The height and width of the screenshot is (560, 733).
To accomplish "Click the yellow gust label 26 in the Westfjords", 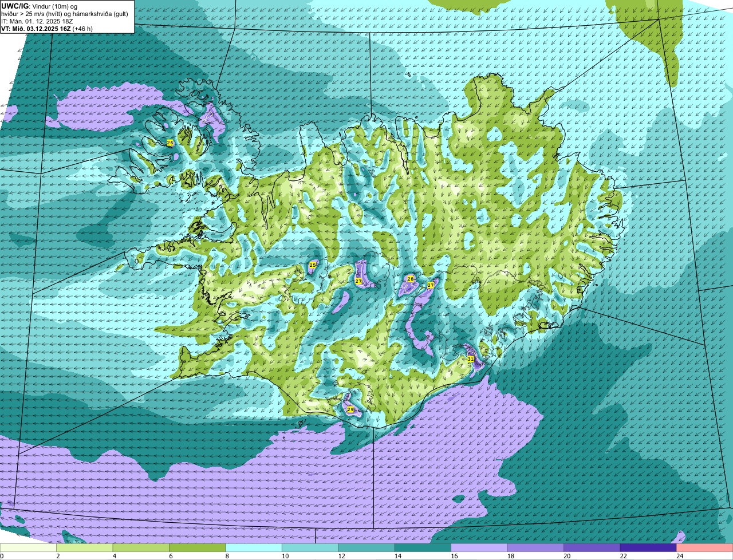I will pyautogui.click(x=170, y=143).
